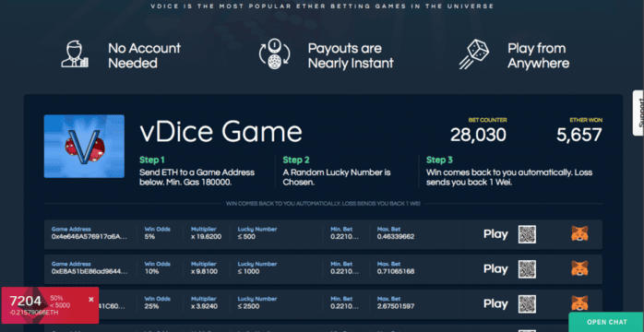Click the vDice Game logo thumbnail

pos(84,146)
